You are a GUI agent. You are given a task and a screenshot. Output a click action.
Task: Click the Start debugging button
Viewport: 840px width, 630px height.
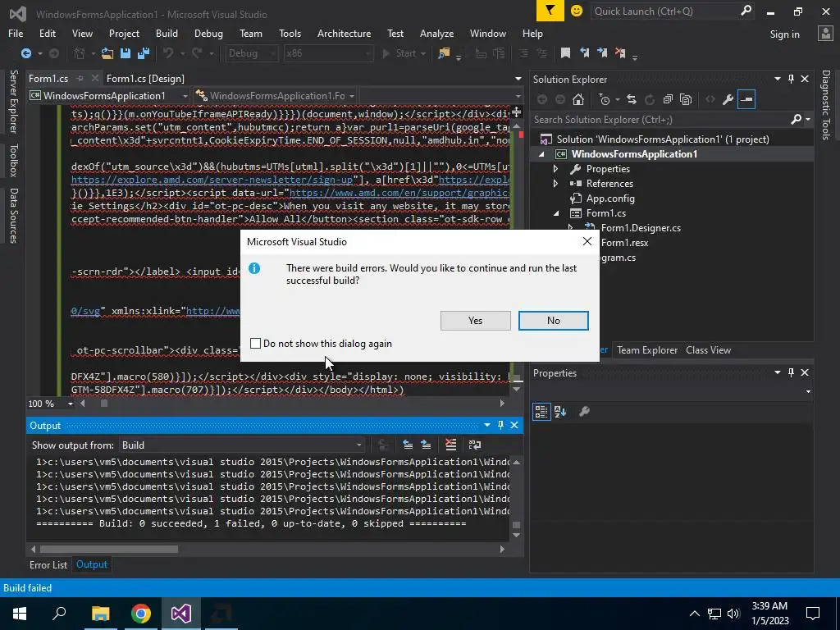point(404,53)
